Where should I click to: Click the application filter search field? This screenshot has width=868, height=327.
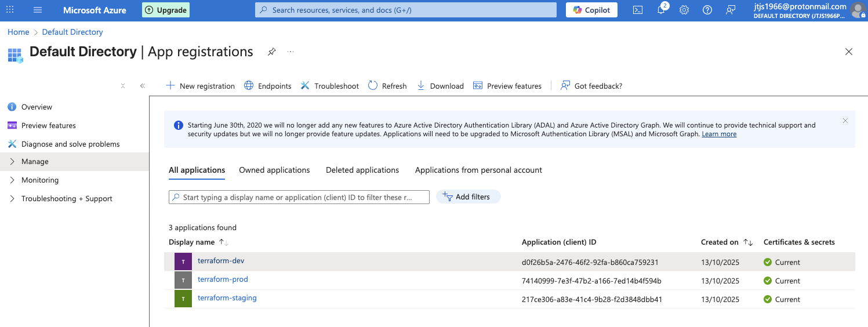299,197
